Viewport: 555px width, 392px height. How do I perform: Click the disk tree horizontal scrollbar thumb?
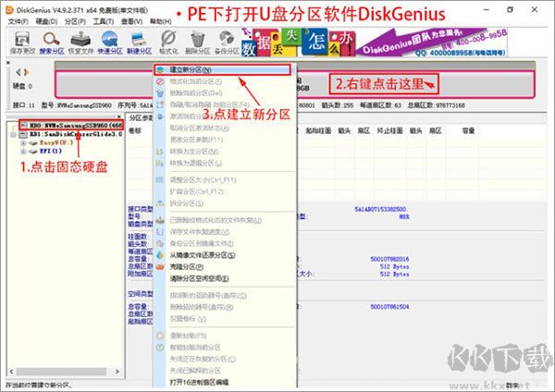click(61, 372)
